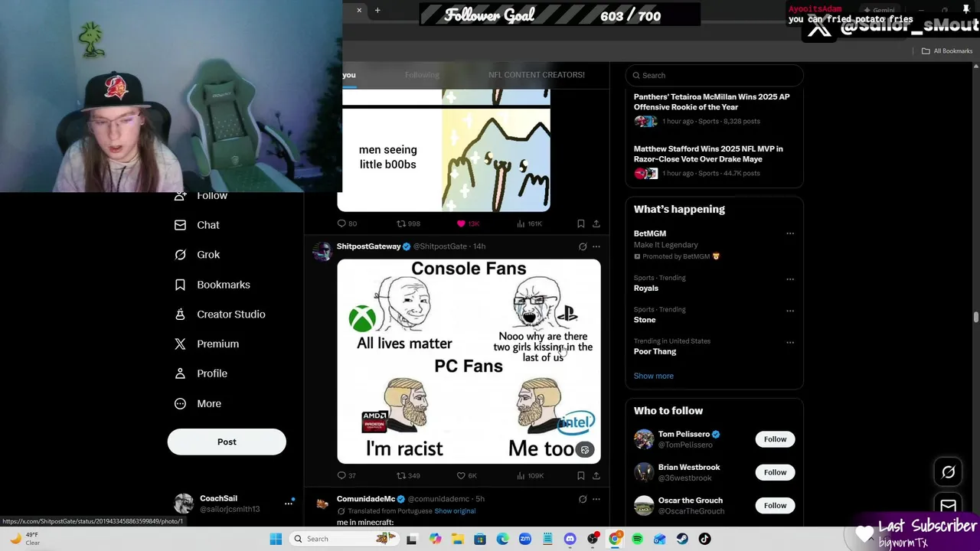Open the Console Fans meme image
The image size is (980, 551).
469,361
